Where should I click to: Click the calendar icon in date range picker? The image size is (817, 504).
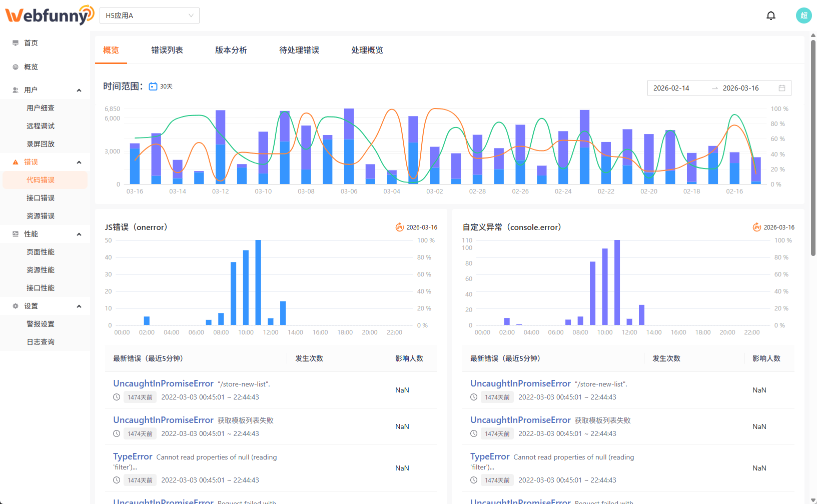[x=782, y=87]
